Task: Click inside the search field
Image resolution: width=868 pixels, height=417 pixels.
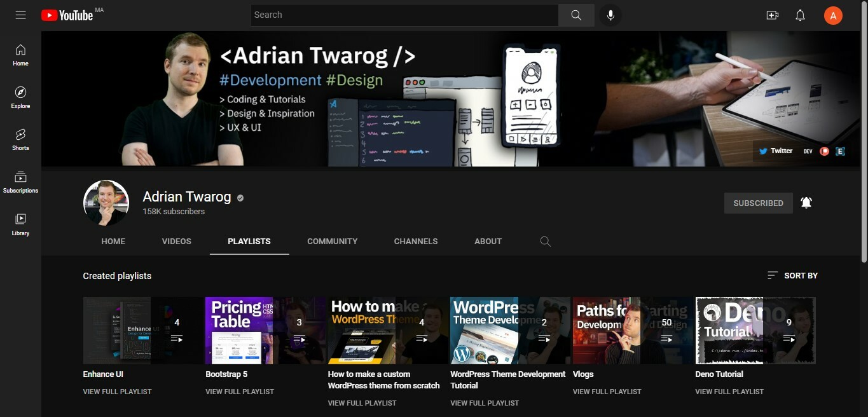Action: pyautogui.click(x=404, y=15)
